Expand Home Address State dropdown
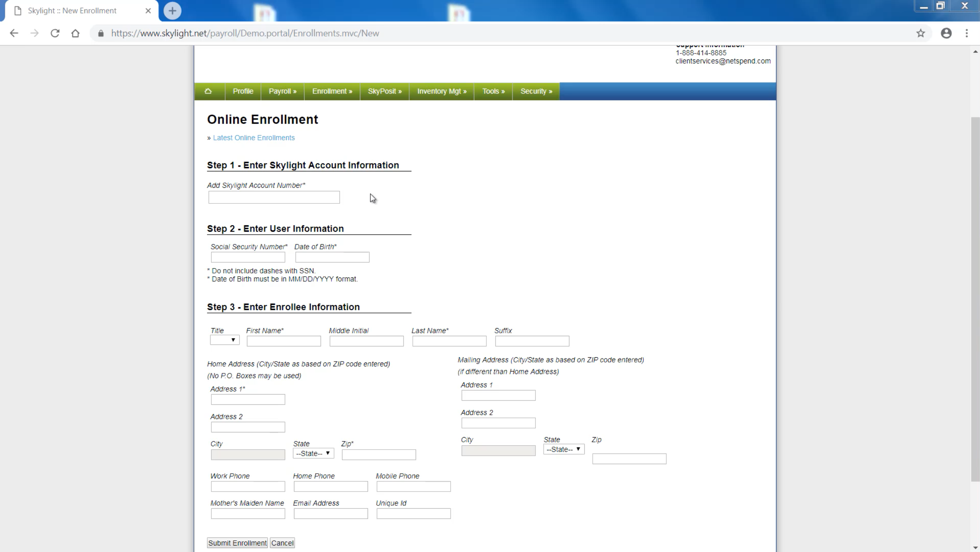This screenshot has height=552, width=980. point(313,454)
